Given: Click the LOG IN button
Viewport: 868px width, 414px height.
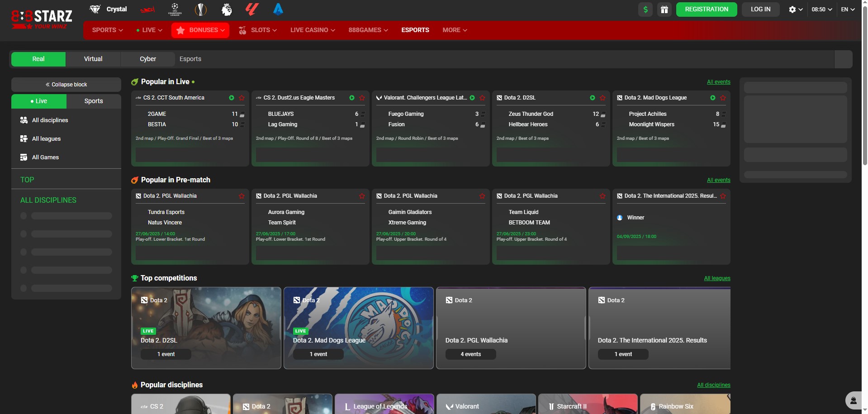Looking at the screenshot, I should [x=760, y=10].
